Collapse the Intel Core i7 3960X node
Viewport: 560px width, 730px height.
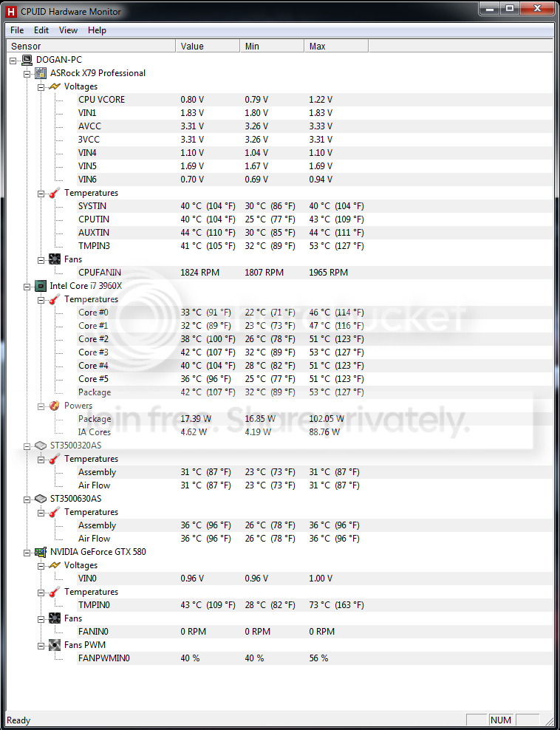pos(27,287)
